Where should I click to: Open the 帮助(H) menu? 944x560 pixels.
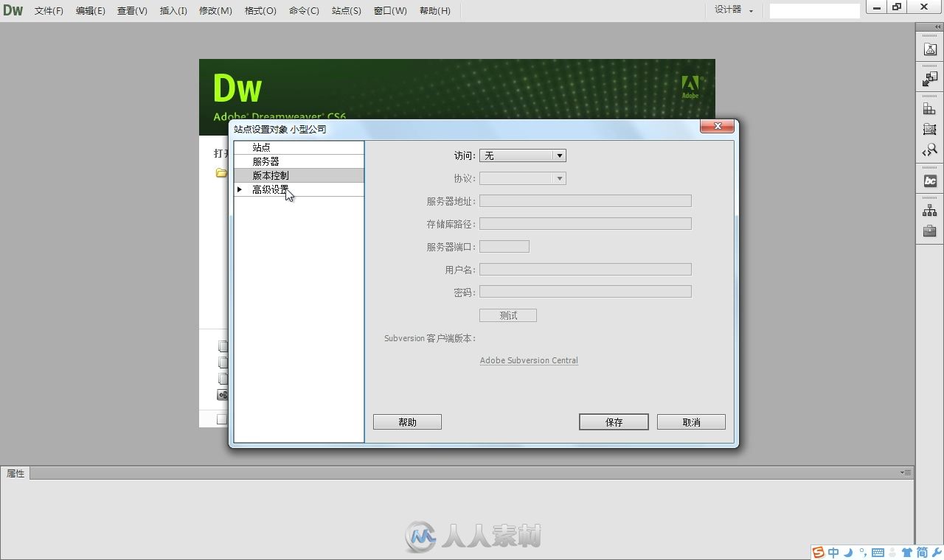(434, 11)
